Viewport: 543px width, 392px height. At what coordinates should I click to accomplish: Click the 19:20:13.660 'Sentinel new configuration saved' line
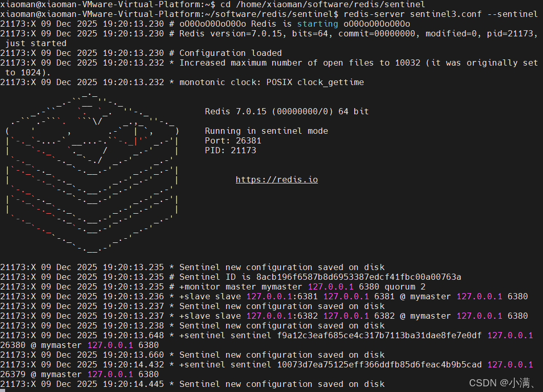pyautogui.click(x=192, y=355)
